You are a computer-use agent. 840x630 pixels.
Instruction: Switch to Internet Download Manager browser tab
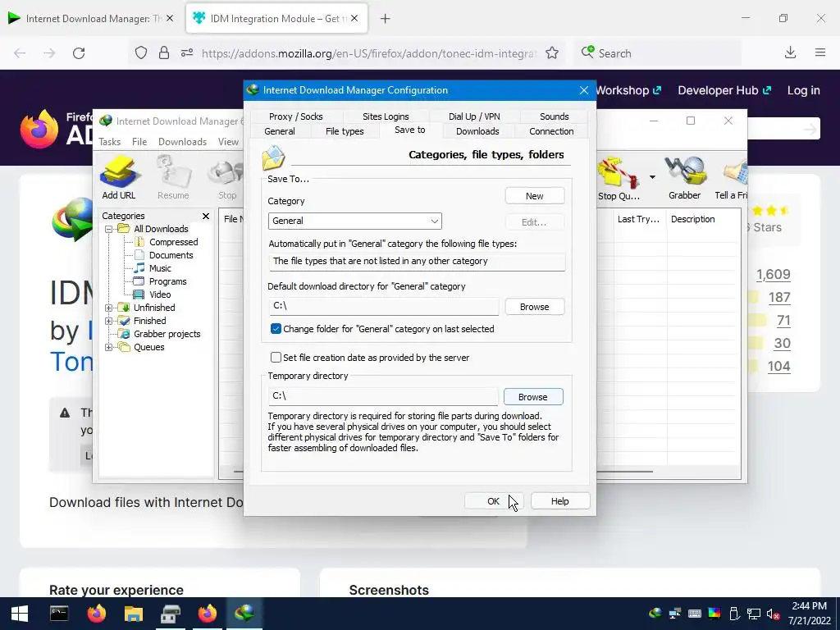[x=91, y=19]
